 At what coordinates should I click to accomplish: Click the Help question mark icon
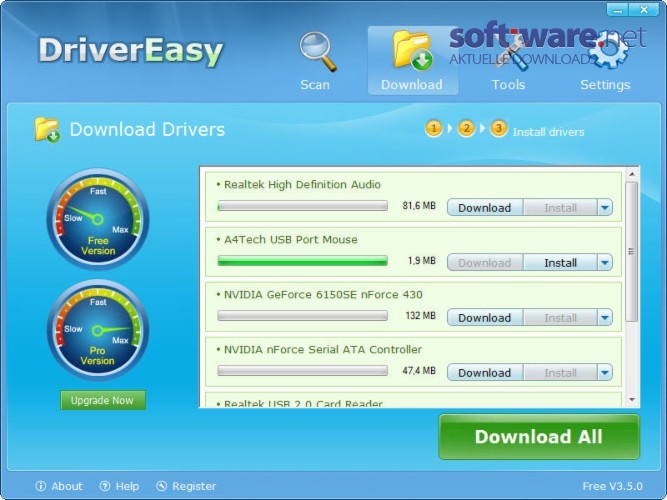click(105, 486)
